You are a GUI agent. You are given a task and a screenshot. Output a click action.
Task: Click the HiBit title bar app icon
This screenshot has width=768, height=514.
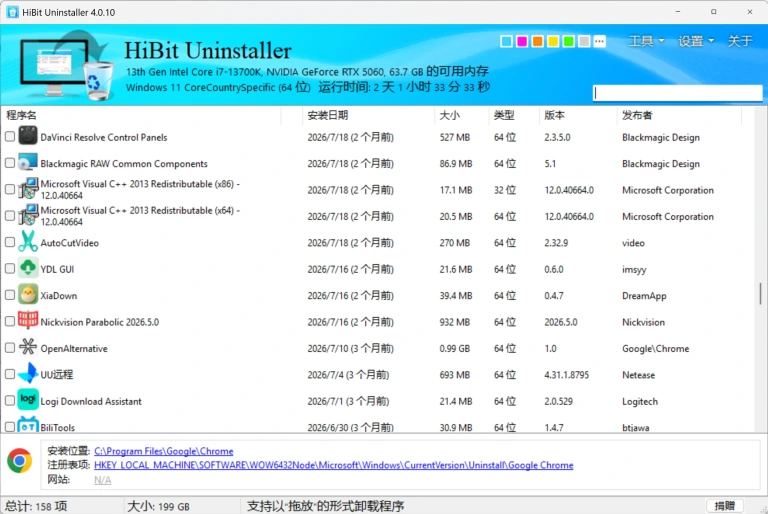click(x=13, y=12)
